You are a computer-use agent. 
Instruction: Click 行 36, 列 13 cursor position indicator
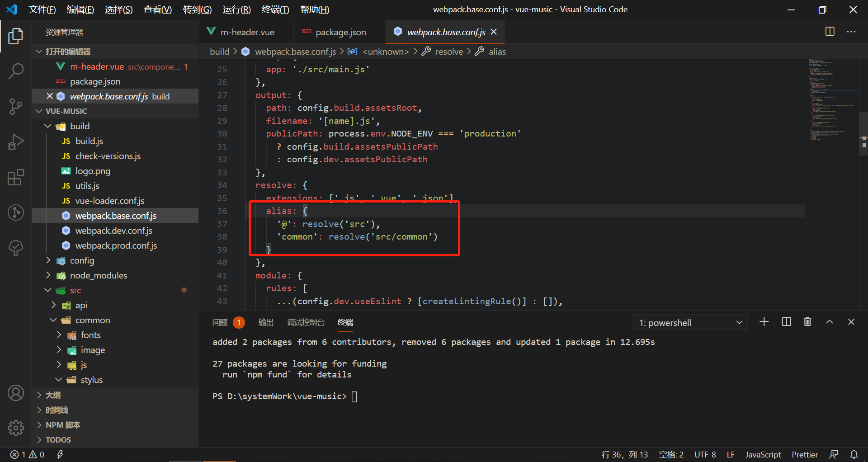click(625, 455)
